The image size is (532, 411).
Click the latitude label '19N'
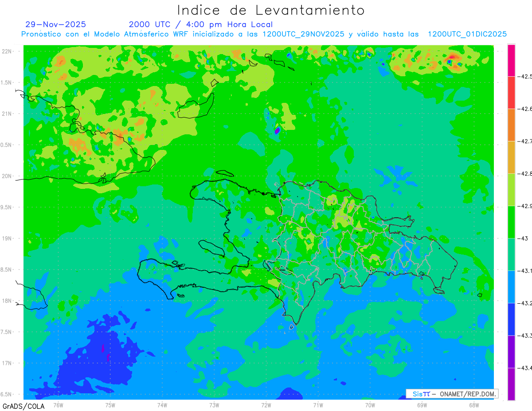[8, 239]
